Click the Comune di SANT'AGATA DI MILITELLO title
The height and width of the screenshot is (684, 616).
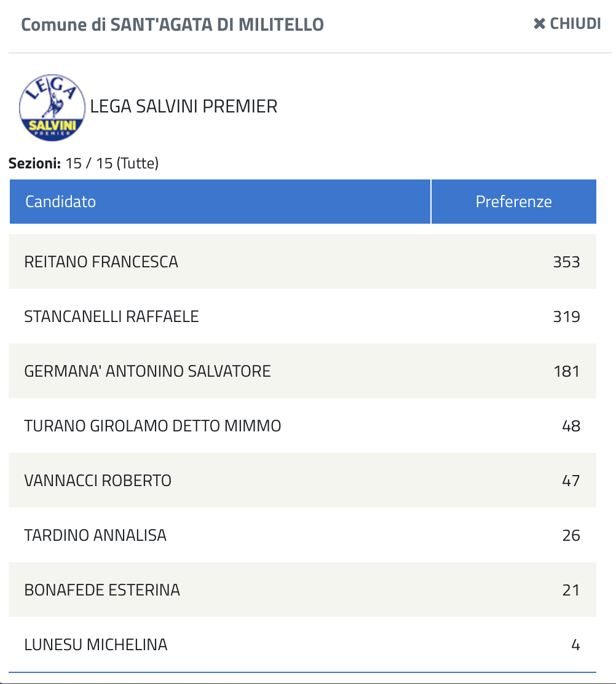click(x=172, y=25)
